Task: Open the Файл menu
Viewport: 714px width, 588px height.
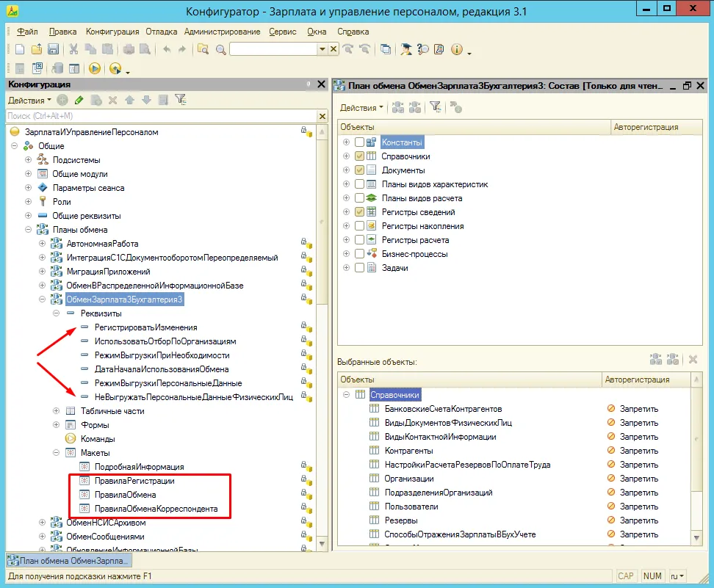Action: [x=27, y=32]
